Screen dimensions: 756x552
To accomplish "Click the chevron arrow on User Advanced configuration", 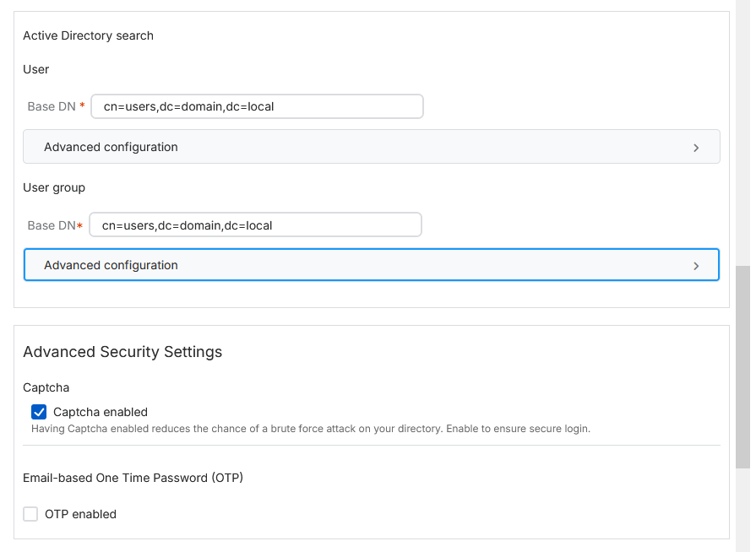I will 696,148.
